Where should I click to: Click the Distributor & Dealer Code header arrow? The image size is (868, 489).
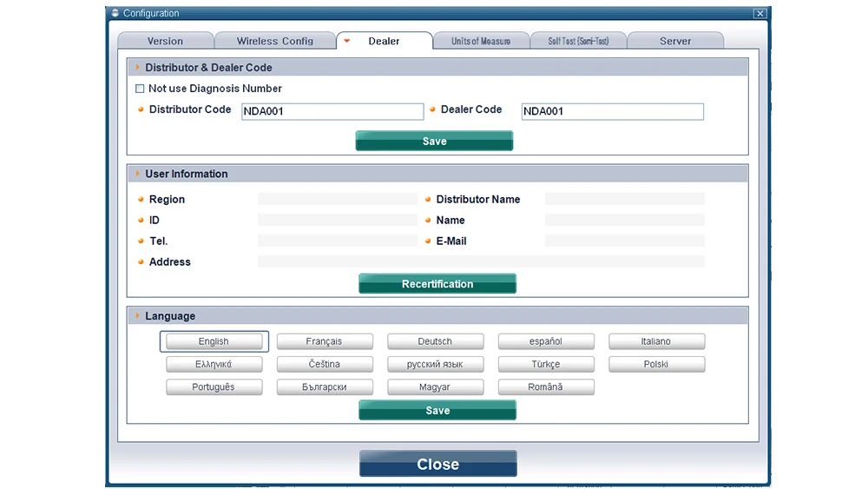click(137, 67)
